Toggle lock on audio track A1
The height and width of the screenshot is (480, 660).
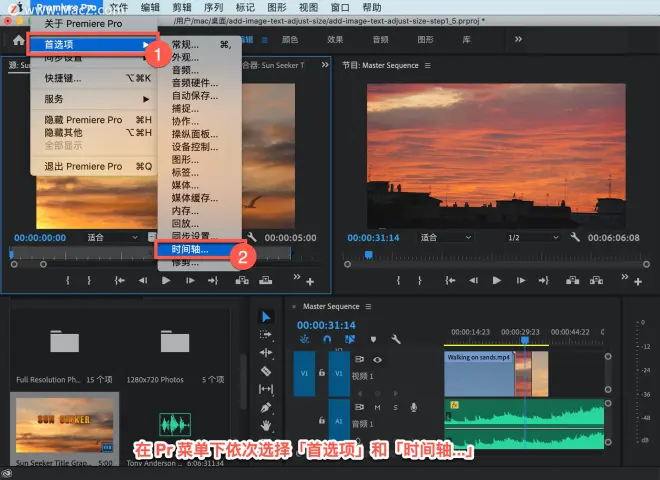click(x=322, y=420)
